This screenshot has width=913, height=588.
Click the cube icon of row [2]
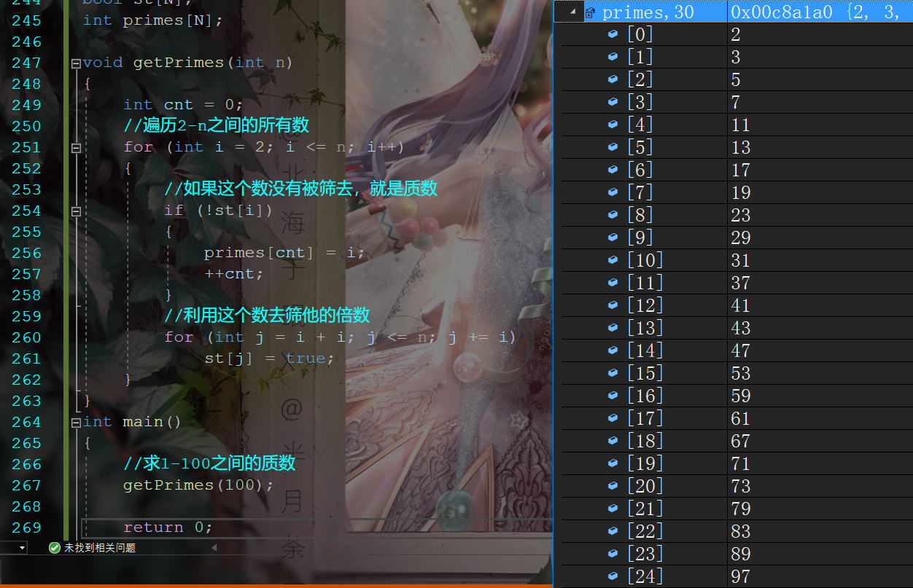(613, 79)
